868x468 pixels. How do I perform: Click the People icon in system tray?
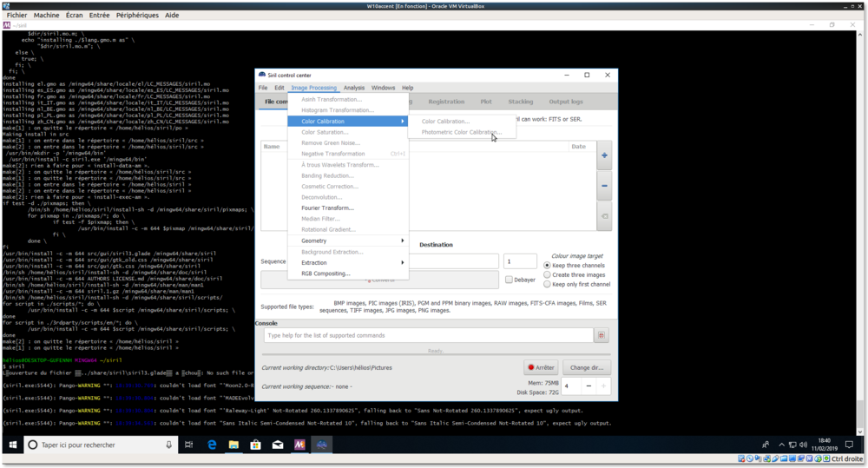tap(765, 445)
